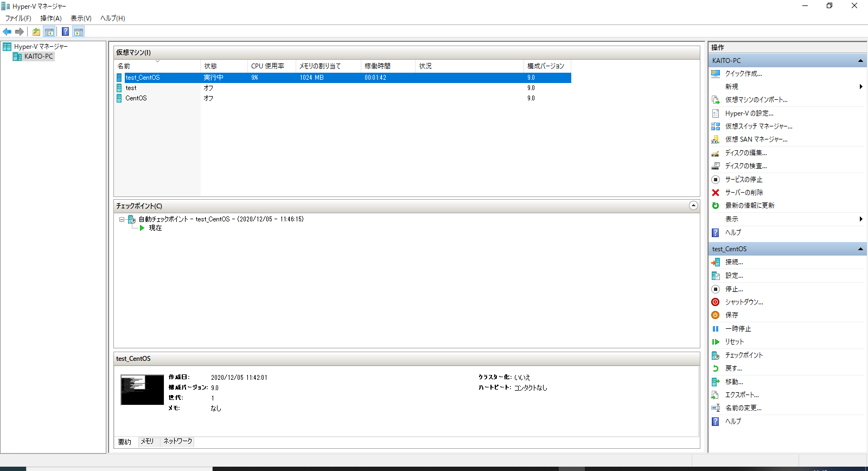This screenshot has height=471, width=868.
Task: Sort by the メモリの割り当て column header
Action: click(329, 66)
